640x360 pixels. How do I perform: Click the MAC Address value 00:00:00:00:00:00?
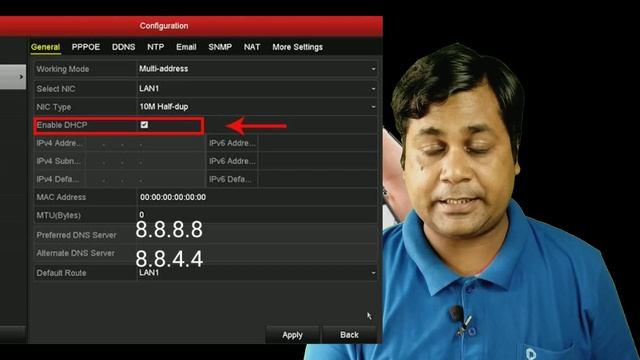coord(173,197)
